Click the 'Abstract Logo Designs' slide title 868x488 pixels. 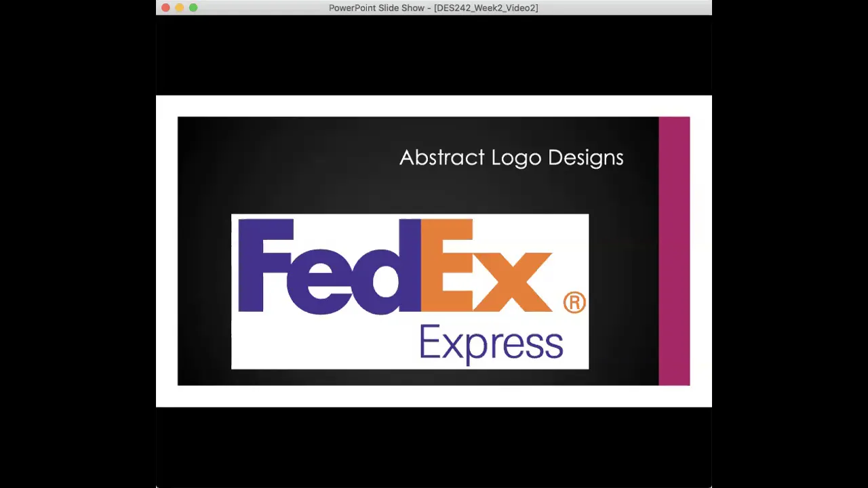coord(511,157)
